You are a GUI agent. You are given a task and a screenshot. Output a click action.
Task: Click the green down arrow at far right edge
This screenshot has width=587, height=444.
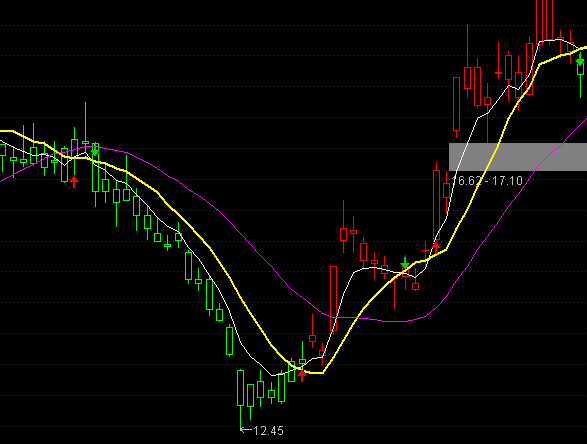pos(580,59)
